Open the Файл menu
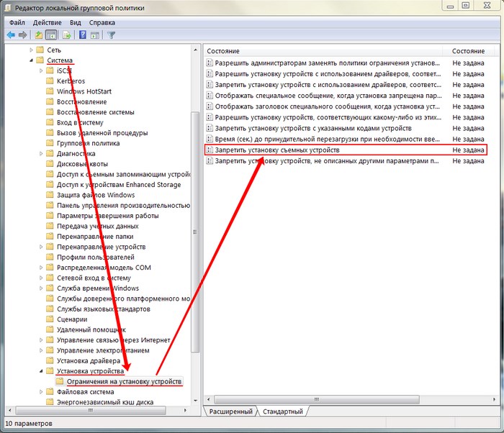 pos(17,22)
